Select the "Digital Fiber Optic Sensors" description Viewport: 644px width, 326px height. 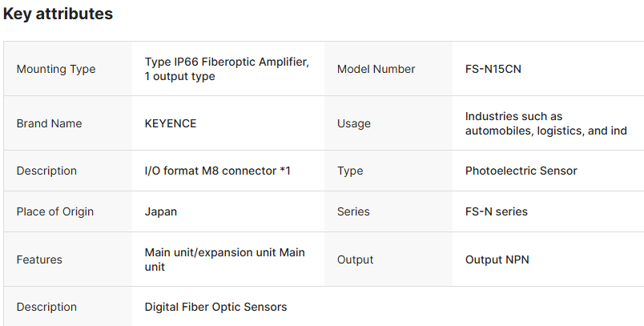(215, 307)
